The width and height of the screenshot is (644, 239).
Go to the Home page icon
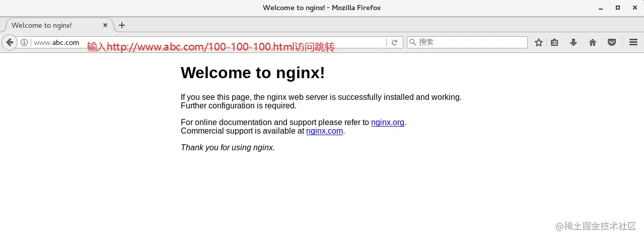coord(593,42)
